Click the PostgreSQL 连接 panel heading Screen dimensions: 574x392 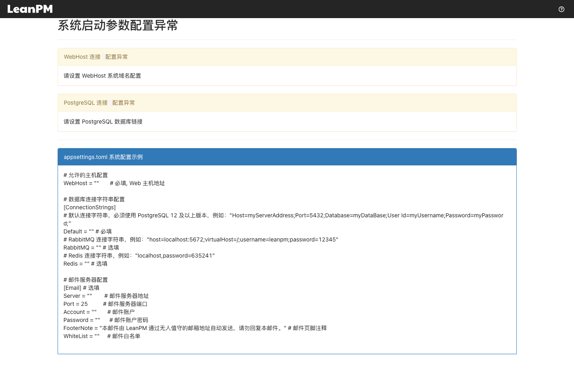pyautogui.click(x=85, y=103)
